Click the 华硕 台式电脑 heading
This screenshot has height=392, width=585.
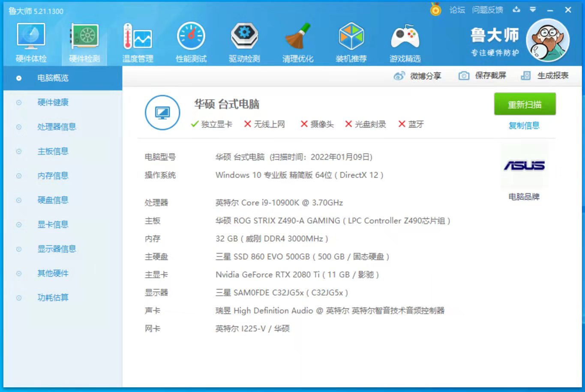pyautogui.click(x=227, y=104)
